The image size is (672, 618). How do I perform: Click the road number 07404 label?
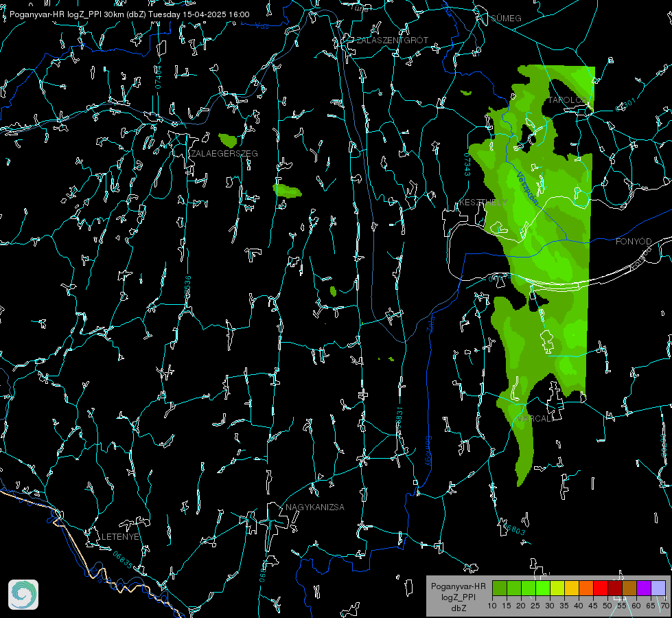point(158,77)
